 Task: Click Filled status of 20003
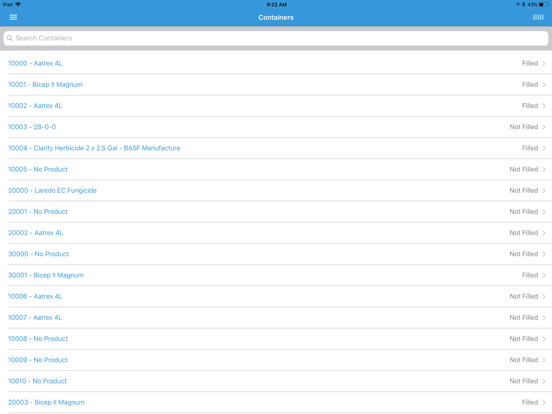point(530,402)
